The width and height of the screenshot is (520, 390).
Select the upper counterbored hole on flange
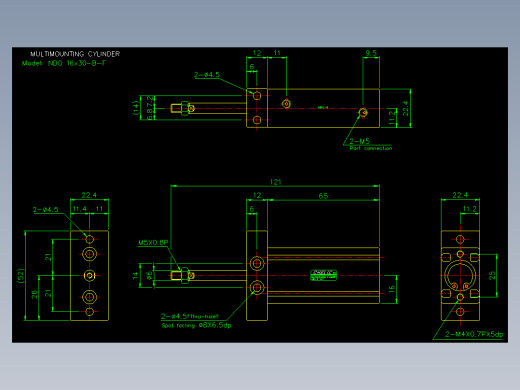click(x=257, y=263)
